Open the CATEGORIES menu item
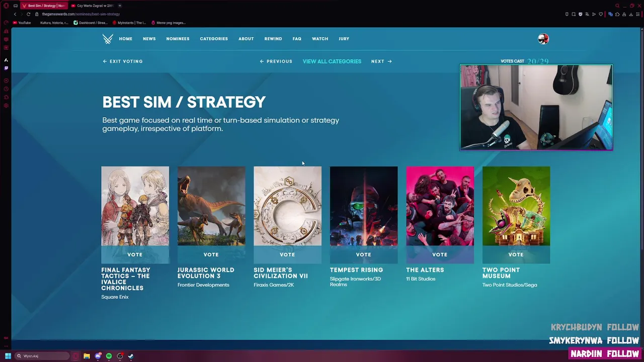The width and height of the screenshot is (644, 362). tap(214, 39)
